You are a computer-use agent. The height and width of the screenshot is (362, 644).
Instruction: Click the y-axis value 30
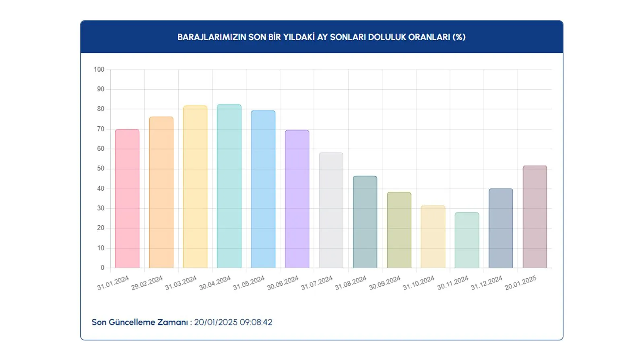pos(101,208)
